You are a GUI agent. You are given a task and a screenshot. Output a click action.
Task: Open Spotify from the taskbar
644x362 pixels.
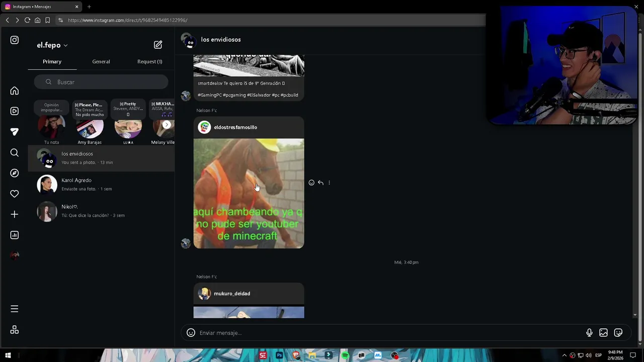[345, 355]
